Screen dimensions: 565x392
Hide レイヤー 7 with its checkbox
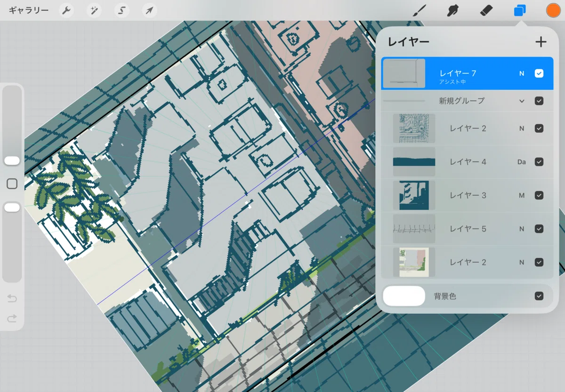tap(539, 73)
